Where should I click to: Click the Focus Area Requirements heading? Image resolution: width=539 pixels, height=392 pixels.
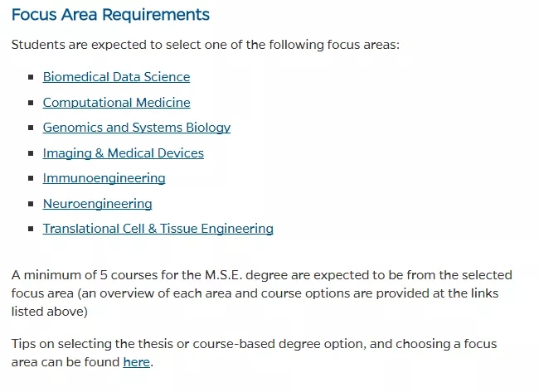[110, 15]
